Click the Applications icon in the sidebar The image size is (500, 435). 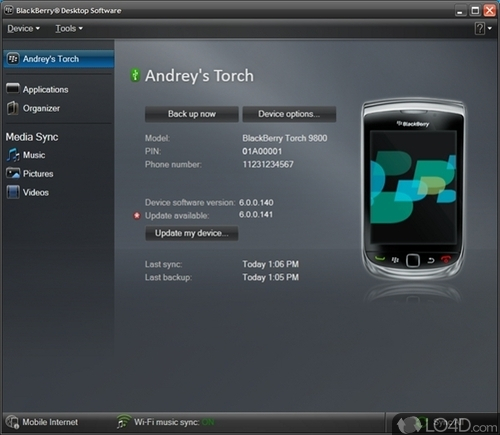click(13, 89)
